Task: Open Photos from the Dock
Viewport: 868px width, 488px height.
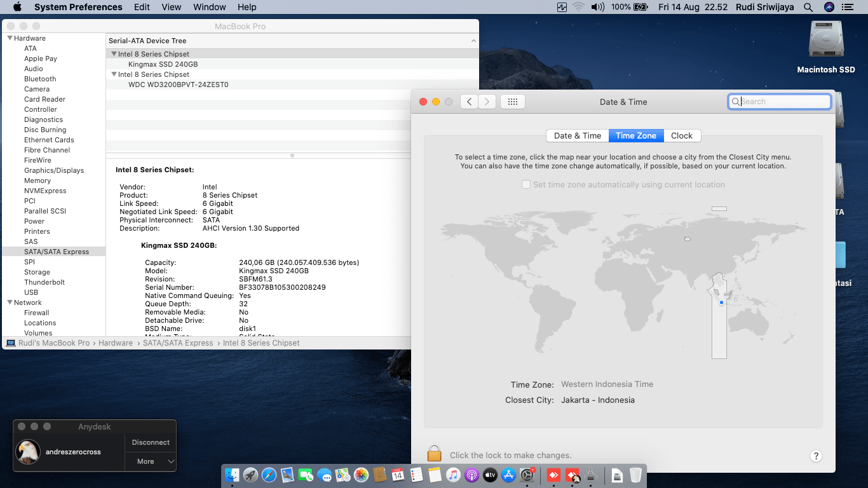Action: 362,475
